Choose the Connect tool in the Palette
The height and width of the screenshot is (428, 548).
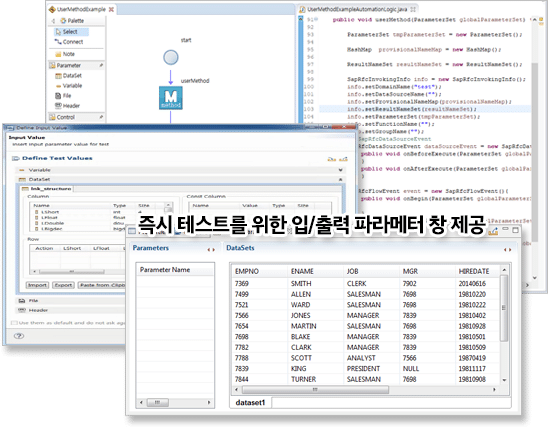69,42
